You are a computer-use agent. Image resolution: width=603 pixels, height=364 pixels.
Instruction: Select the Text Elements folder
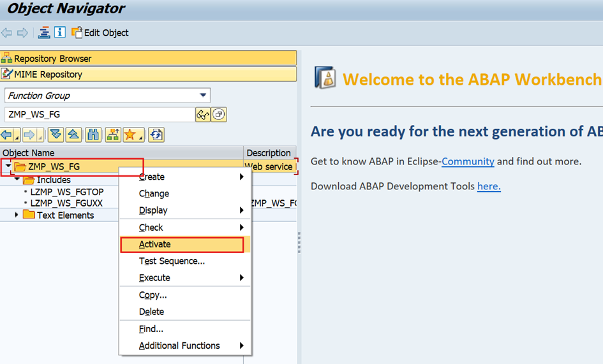(65, 215)
